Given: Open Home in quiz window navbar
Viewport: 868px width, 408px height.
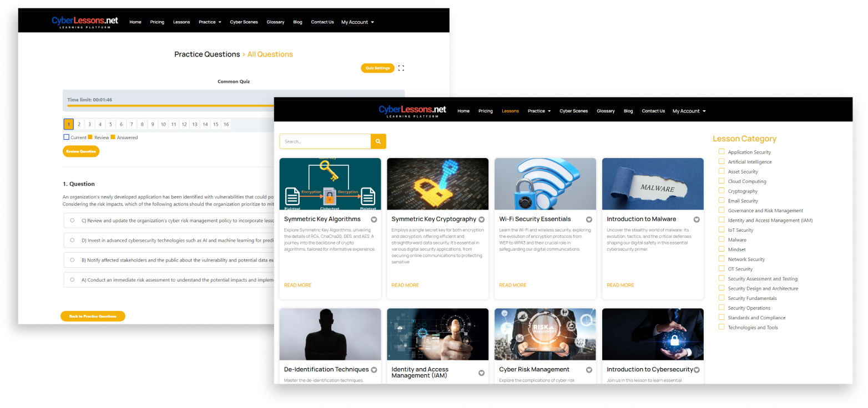Looking at the screenshot, I should pyautogui.click(x=135, y=22).
